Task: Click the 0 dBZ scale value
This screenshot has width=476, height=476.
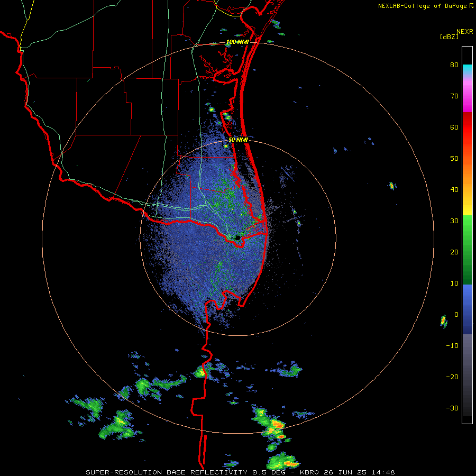Action: click(456, 315)
